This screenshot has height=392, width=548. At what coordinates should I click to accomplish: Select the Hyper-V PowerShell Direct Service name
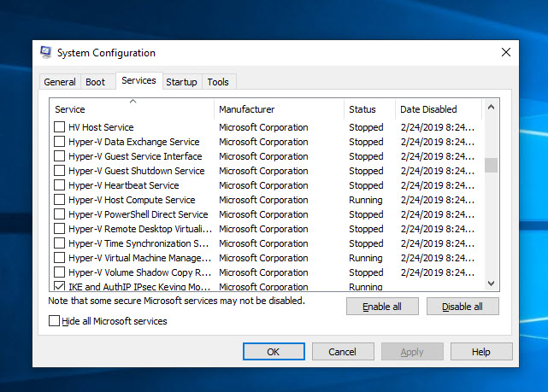point(138,214)
